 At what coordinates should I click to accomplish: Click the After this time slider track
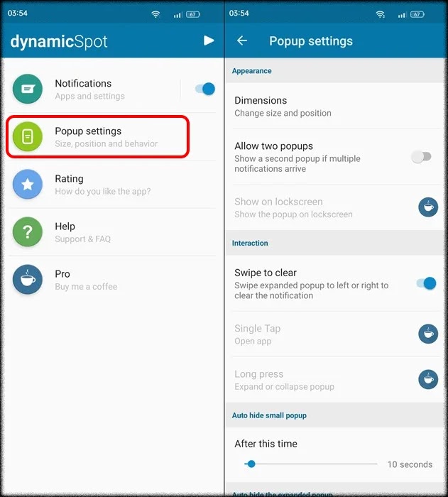click(x=311, y=464)
